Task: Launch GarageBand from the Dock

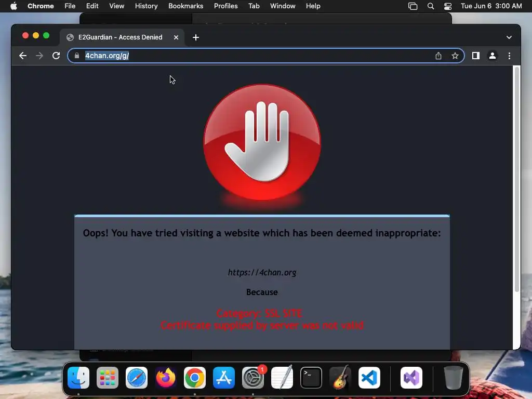Action: click(x=340, y=378)
